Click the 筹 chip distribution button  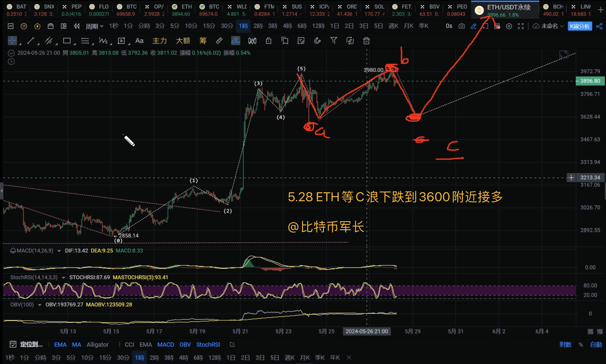(x=203, y=41)
